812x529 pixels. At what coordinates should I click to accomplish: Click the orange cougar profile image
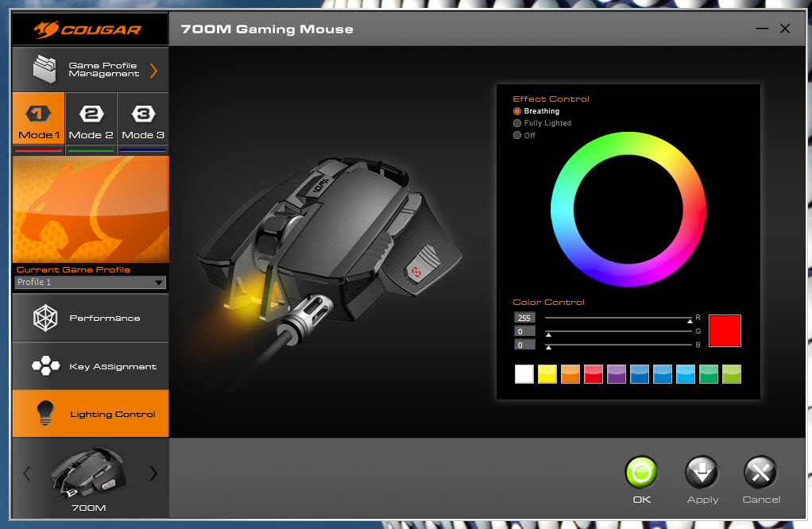[91, 209]
